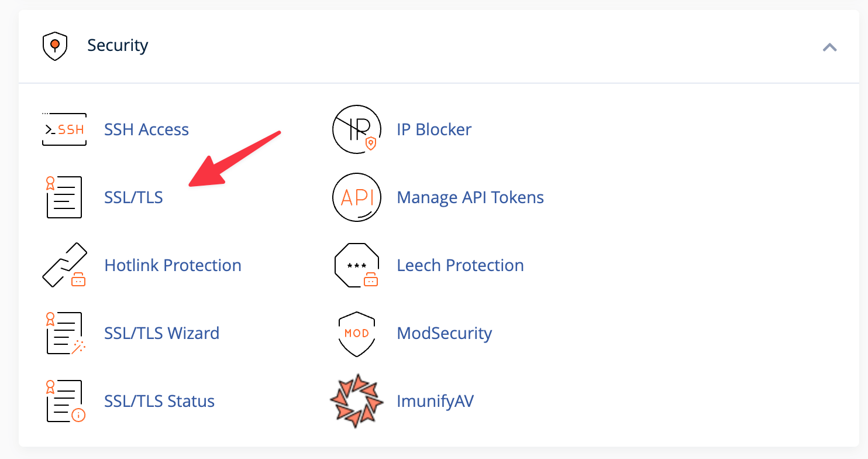Image resolution: width=868 pixels, height=459 pixels.
Task: Click the IP Blocker circle icon
Action: coord(356,129)
